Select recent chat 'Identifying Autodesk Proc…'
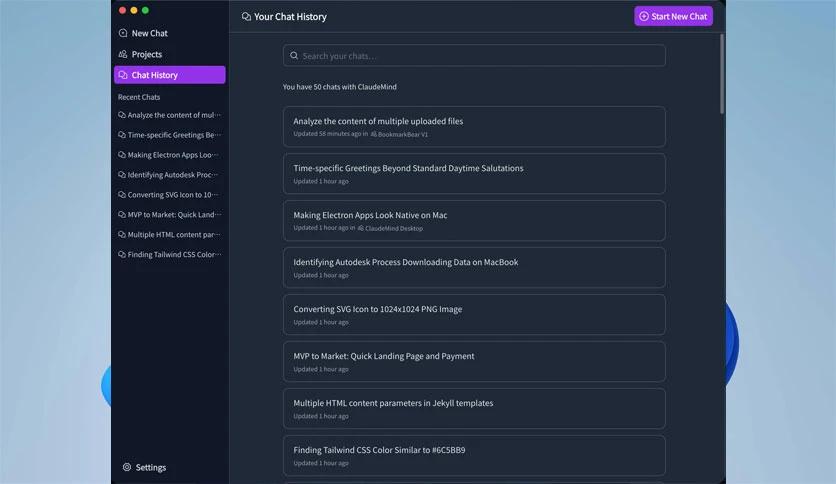This screenshot has height=484, width=836. point(170,174)
